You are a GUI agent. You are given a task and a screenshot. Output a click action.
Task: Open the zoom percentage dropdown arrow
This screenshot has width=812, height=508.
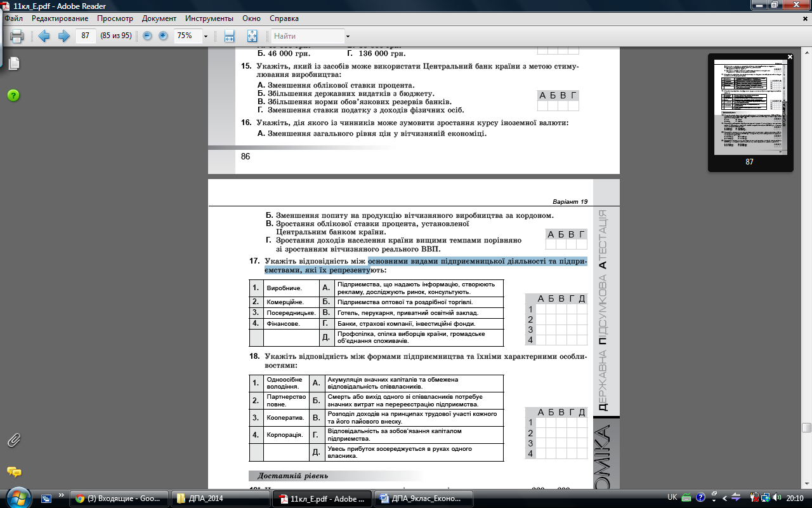[206, 37]
